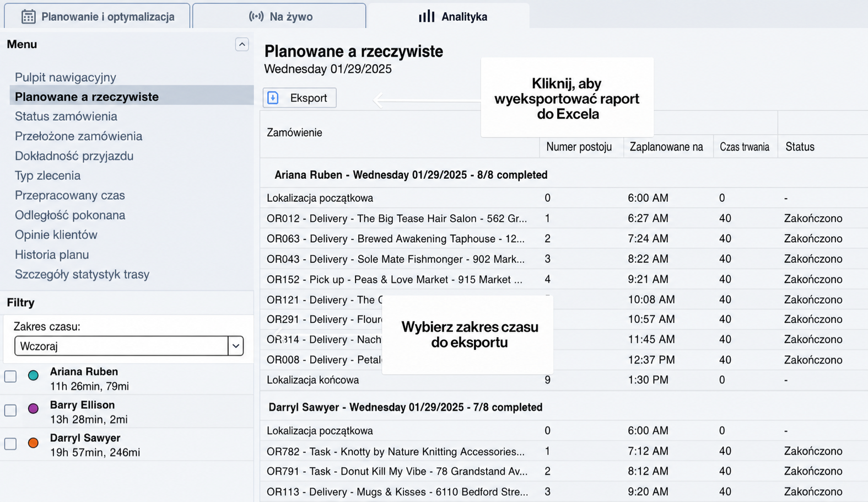Image resolution: width=868 pixels, height=502 pixels.
Task: Click the Wednesday 01/29/2025 date subtitle
Action: (328, 69)
